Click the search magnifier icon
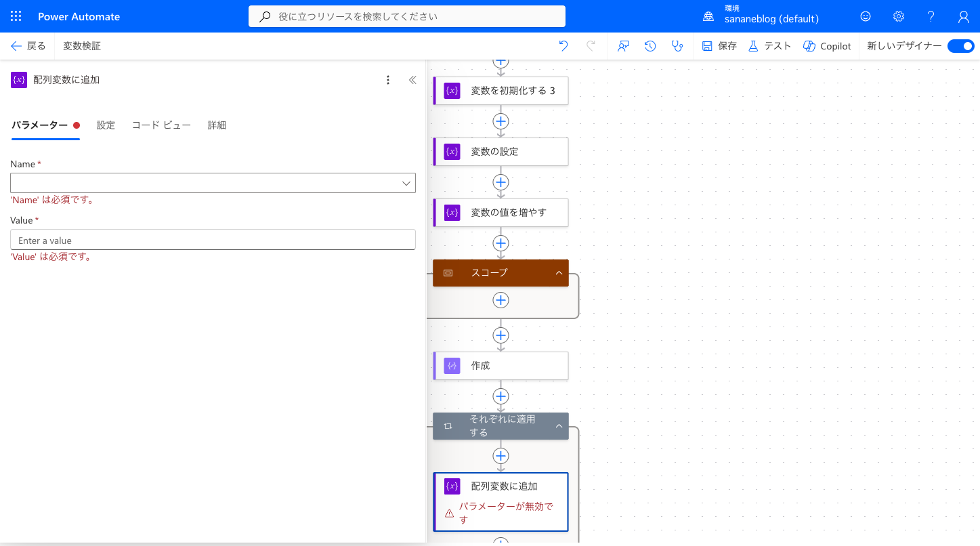Image resolution: width=980 pixels, height=546 pixels. (265, 16)
